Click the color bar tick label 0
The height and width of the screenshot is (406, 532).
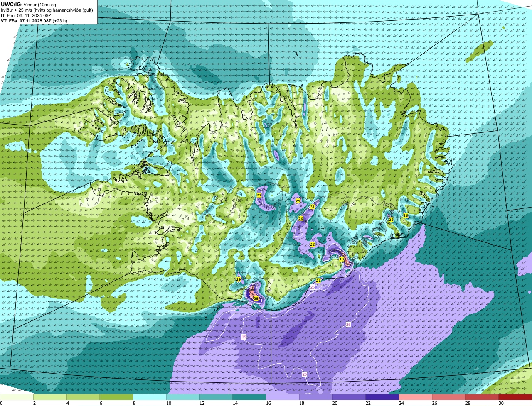[x=1, y=403]
